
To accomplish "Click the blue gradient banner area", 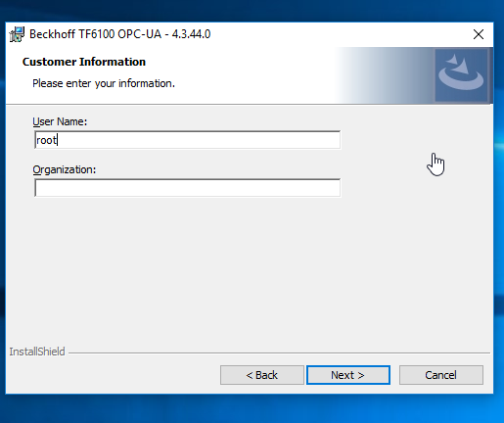I will pyautogui.click(x=385, y=75).
